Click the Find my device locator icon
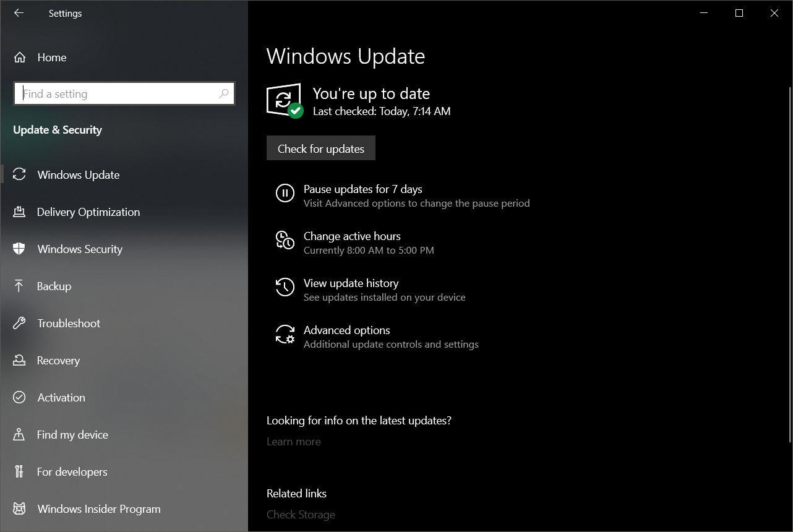Screen dimensions: 793x532 [x=19, y=434]
